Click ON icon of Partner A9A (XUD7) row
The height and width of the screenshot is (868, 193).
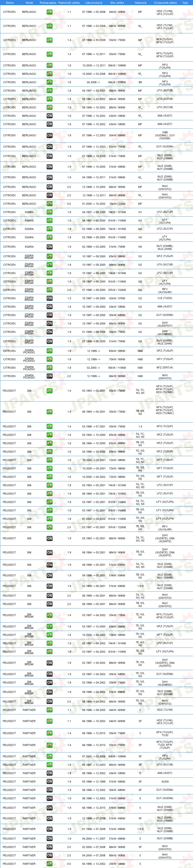pyautogui.click(x=50, y=773)
